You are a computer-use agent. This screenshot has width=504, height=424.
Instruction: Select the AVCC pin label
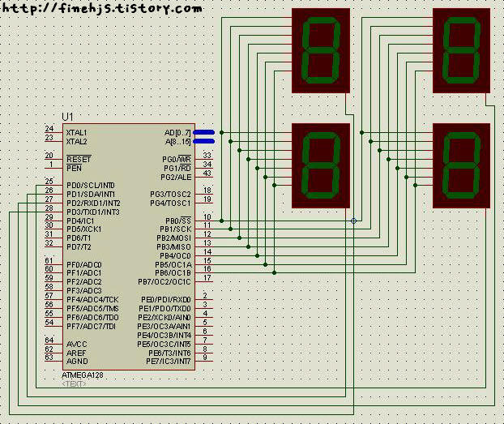76,345
